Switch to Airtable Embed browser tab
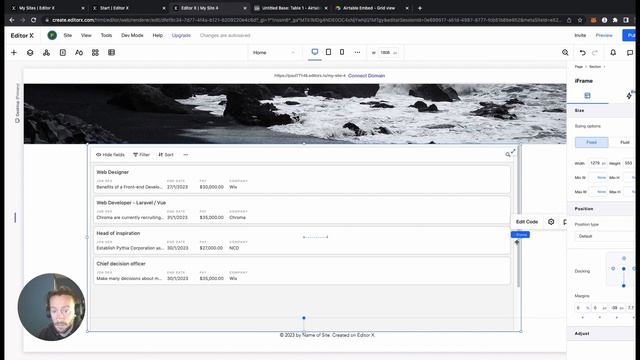Screen dimensions: 640x360 (x=371, y=8)
